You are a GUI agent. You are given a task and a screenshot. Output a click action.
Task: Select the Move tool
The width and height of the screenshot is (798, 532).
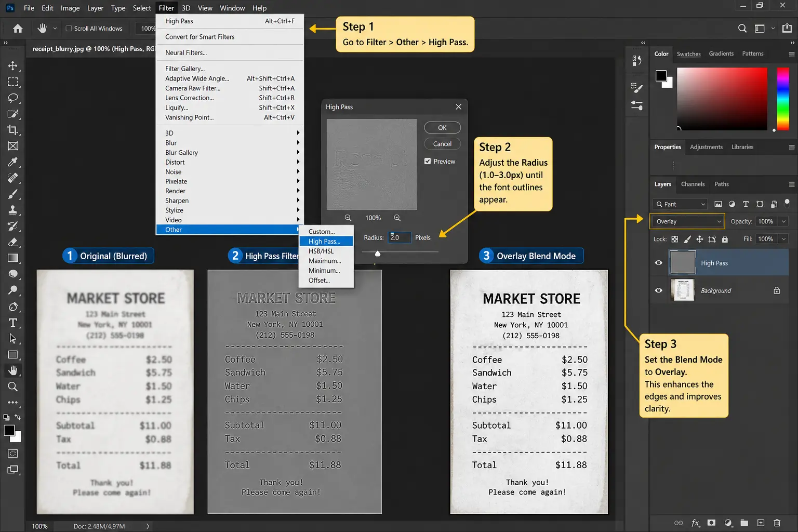13,66
